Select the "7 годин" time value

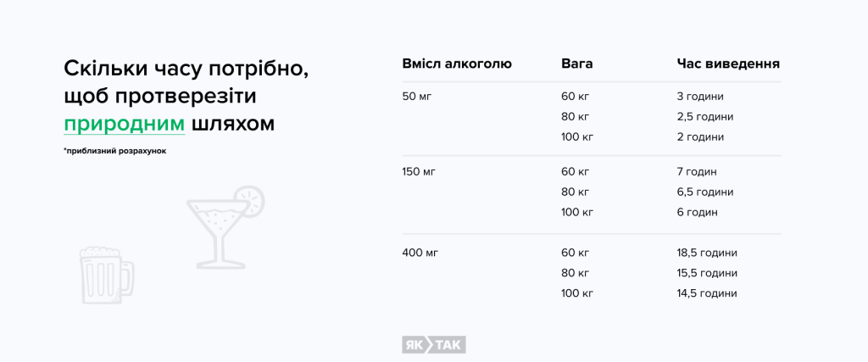click(x=697, y=171)
